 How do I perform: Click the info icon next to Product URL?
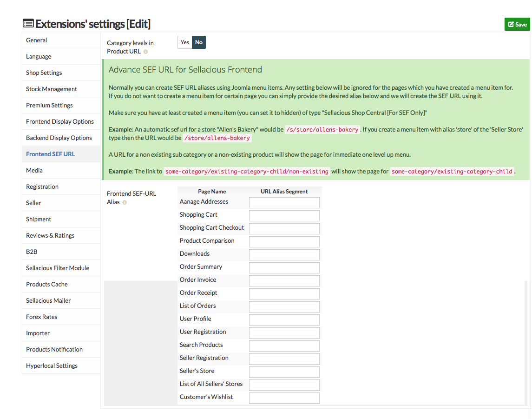pos(145,52)
